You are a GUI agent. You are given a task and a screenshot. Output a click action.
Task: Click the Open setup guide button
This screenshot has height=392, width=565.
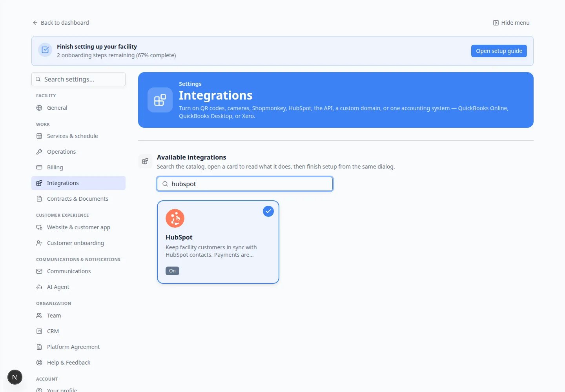pyautogui.click(x=499, y=51)
